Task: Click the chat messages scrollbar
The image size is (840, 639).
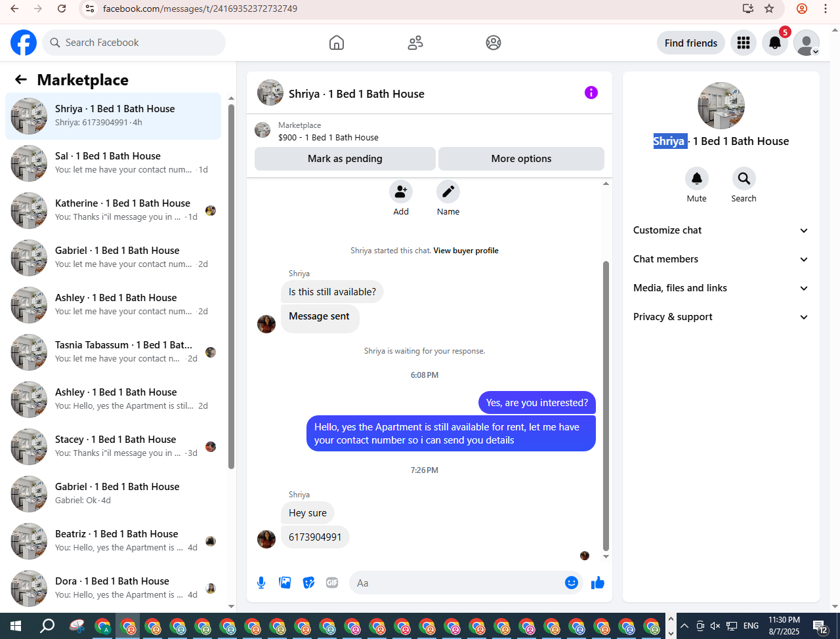Action: pyautogui.click(x=606, y=405)
